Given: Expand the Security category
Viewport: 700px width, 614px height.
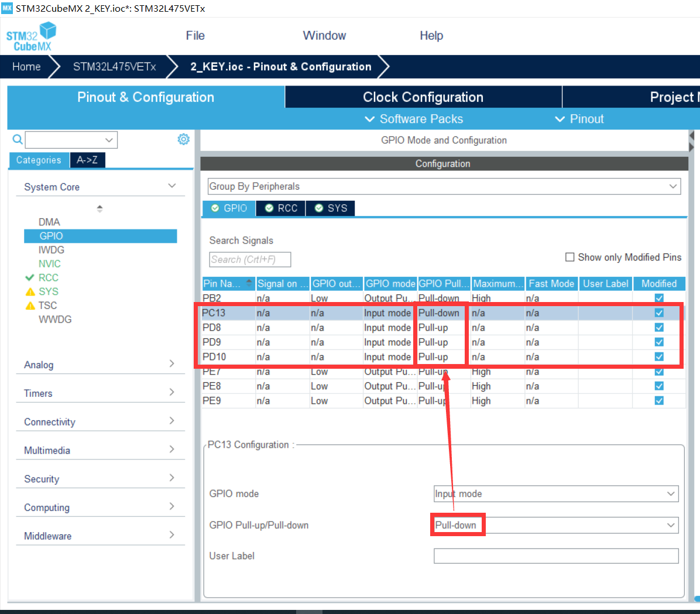Looking at the screenshot, I should tap(101, 479).
